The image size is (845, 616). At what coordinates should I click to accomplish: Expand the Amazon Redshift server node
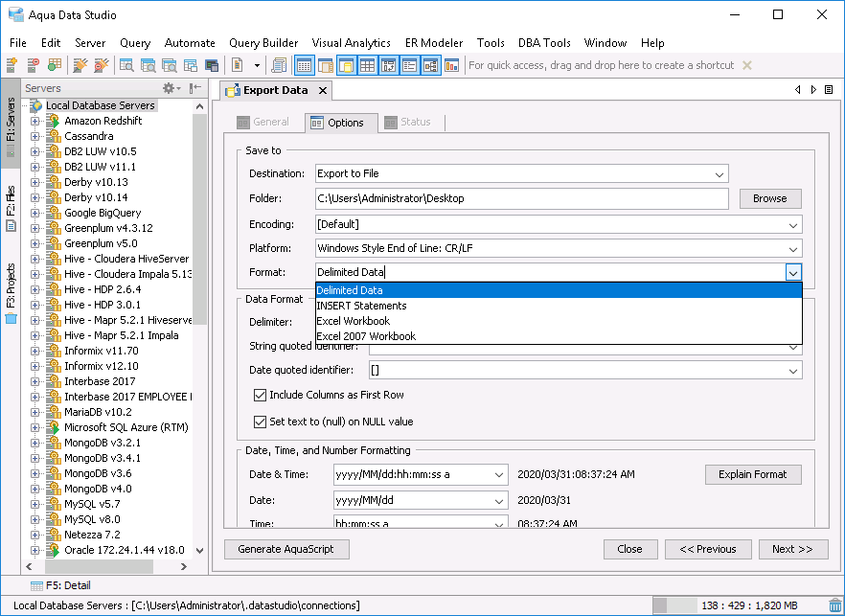pyautogui.click(x=35, y=121)
